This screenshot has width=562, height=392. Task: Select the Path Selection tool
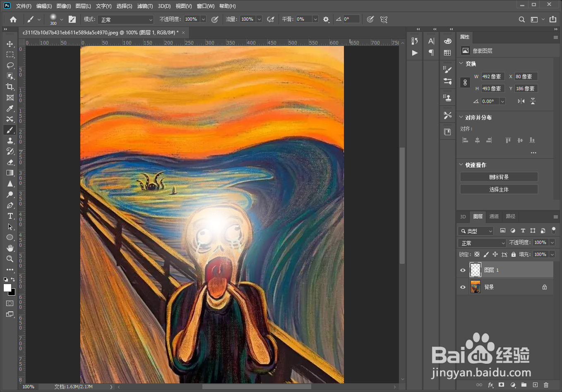[10, 227]
